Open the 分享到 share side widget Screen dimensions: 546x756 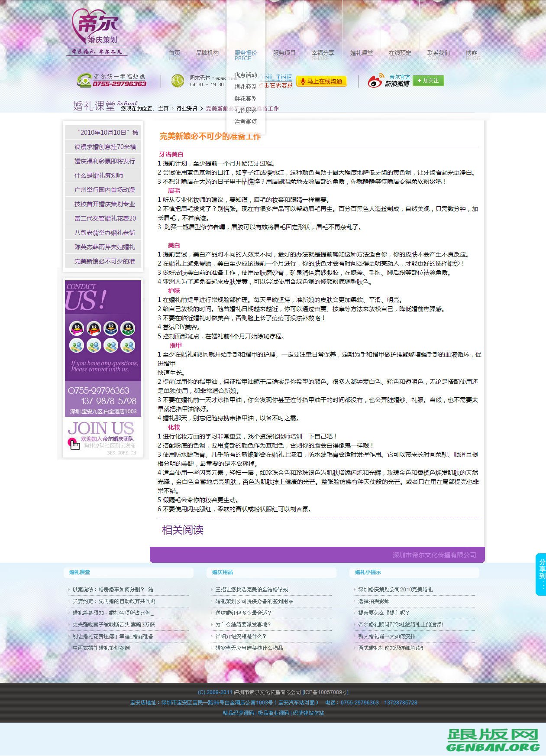pos(541,574)
